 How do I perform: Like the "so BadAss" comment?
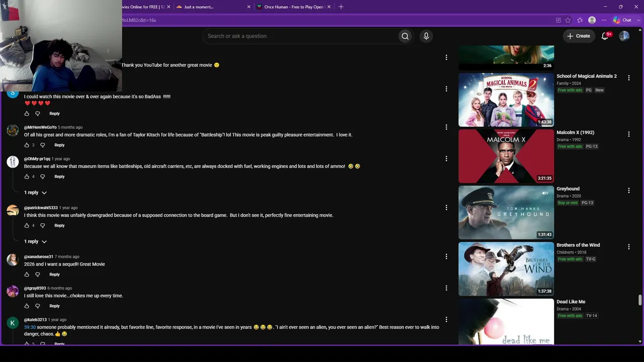pyautogui.click(x=27, y=114)
